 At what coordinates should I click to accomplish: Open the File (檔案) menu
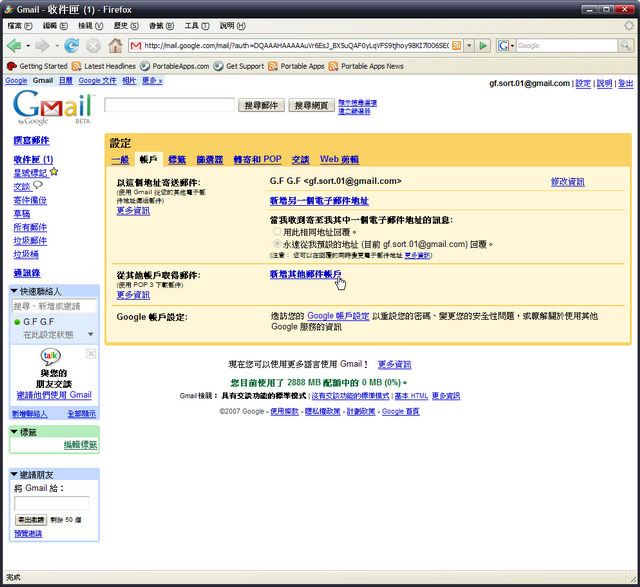[20, 26]
